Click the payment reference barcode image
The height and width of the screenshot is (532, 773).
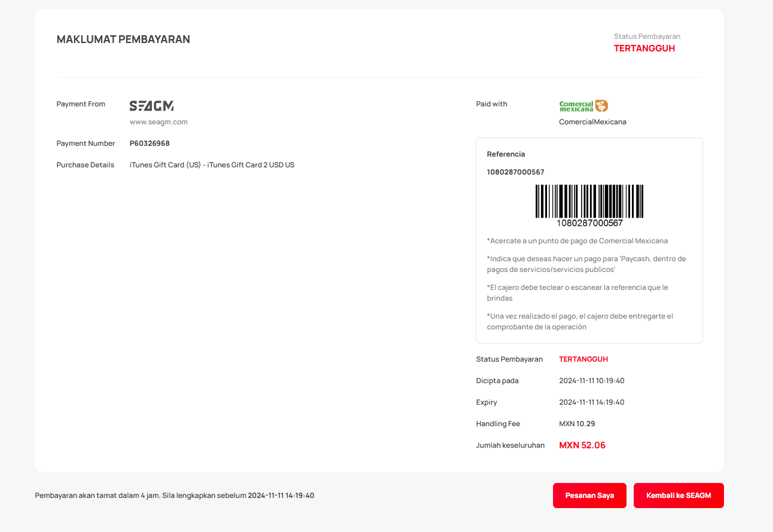tap(589, 201)
